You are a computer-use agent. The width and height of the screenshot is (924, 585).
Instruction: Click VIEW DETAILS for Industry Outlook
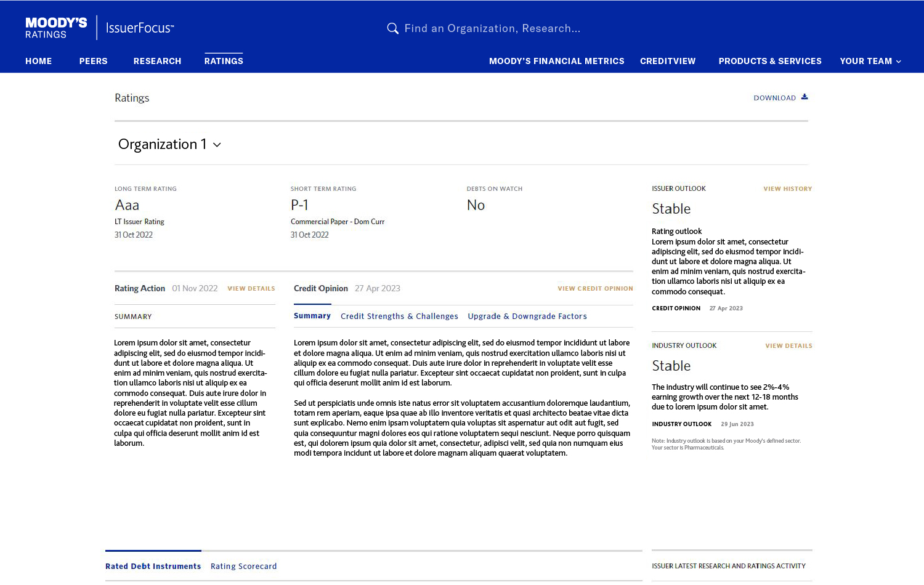tap(788, 346)
